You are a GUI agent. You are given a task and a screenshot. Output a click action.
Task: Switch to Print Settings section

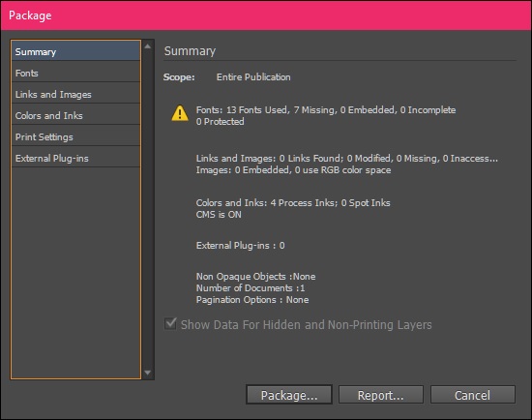pos(75,136)
